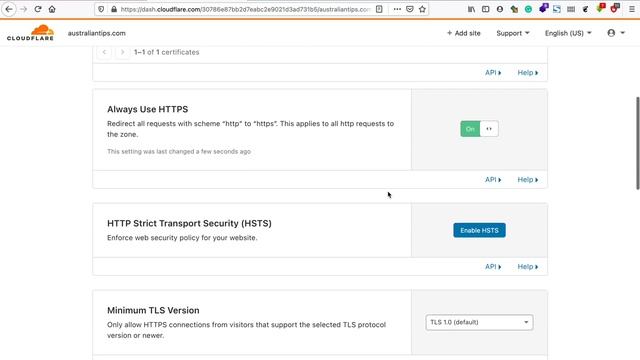The width and height of the screenshot is (640, 360).
Task: Click the browser URL address field
Action: pos(245,9)
